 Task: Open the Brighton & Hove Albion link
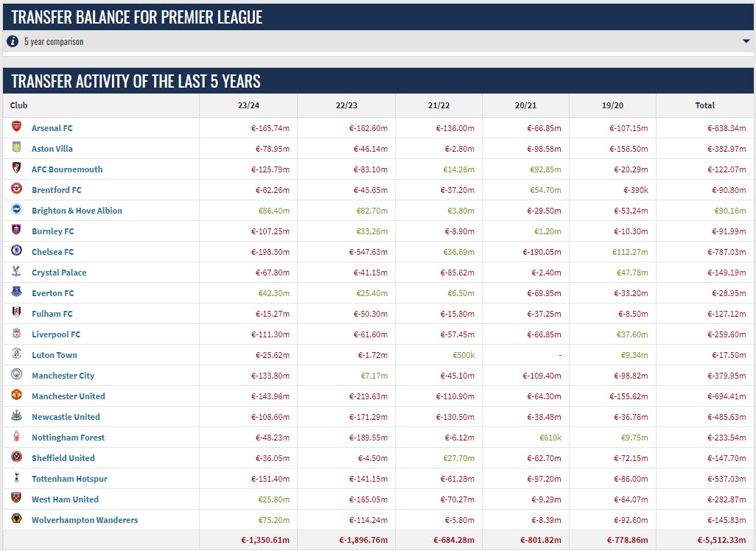(x=77, y=211)
